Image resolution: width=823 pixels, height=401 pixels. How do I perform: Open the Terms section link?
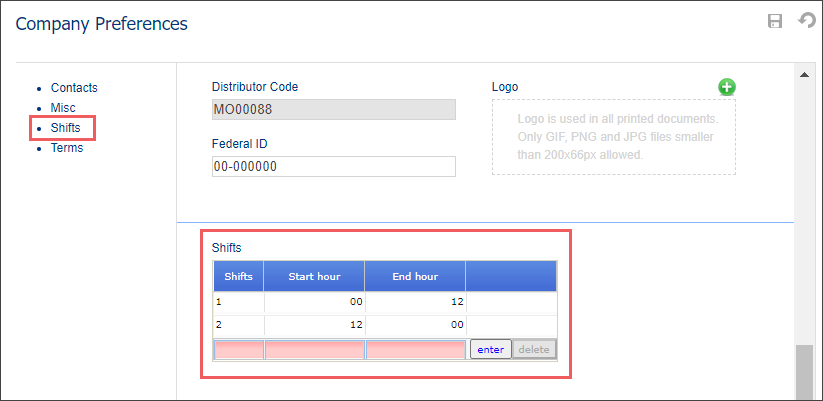pyautogui.click(x=67, y=147)
